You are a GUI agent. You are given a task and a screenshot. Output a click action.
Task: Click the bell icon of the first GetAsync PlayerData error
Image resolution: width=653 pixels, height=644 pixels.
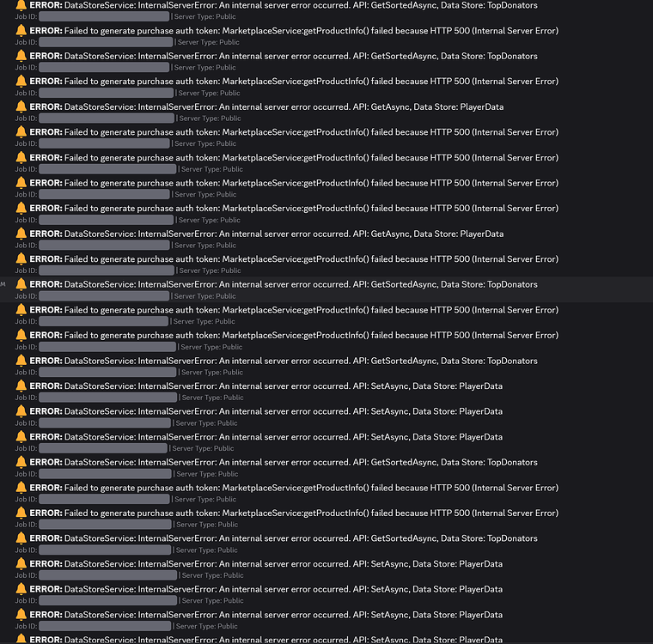tap(21, 106)
